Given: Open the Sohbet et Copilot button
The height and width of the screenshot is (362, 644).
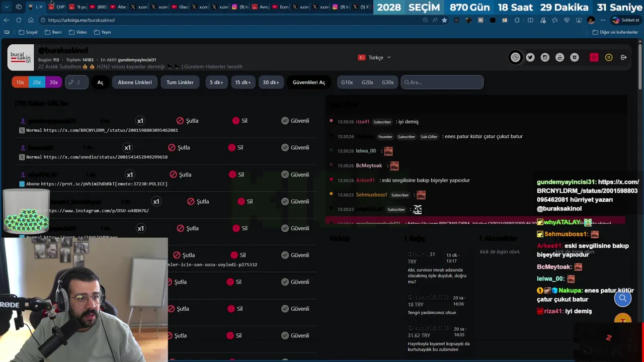Looking at the screenshot, I should point(625,20).
